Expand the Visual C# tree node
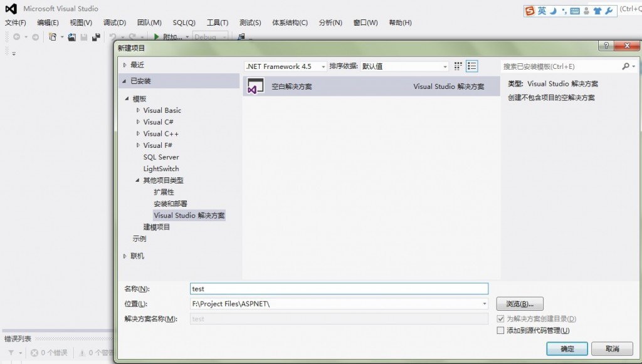 click(x=138, y=122)
